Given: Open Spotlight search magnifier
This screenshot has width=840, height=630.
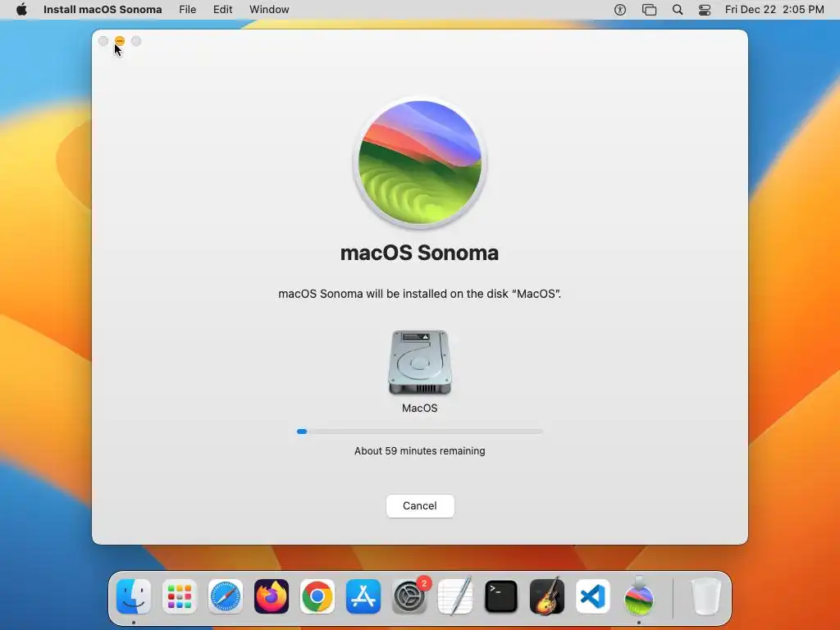Looking at the screenshot, I should click(677, 10).
